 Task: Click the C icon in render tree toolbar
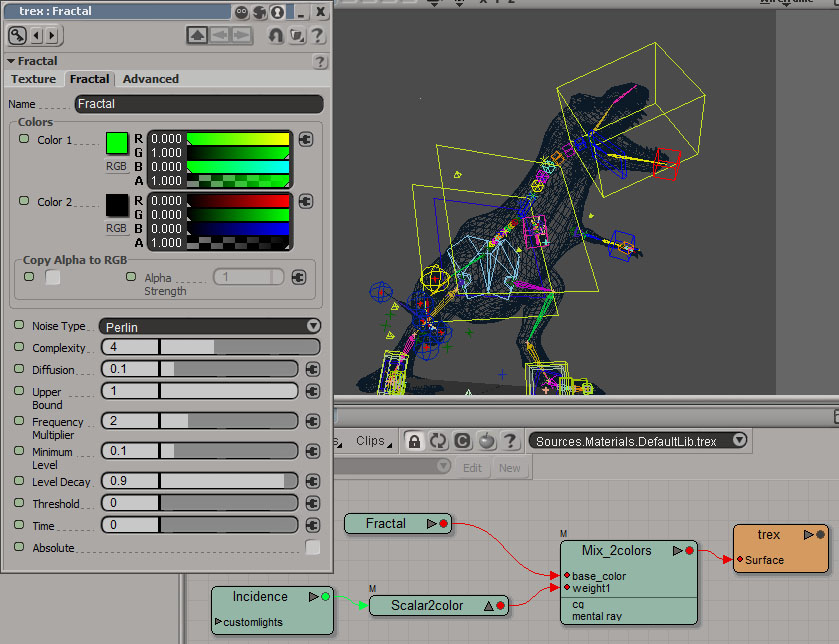pyautogui.click(x=462, y=441)
